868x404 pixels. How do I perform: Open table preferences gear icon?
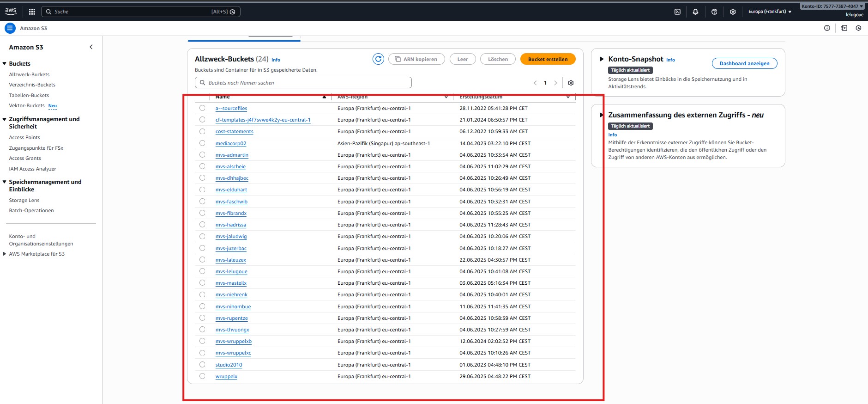[571, 83]
